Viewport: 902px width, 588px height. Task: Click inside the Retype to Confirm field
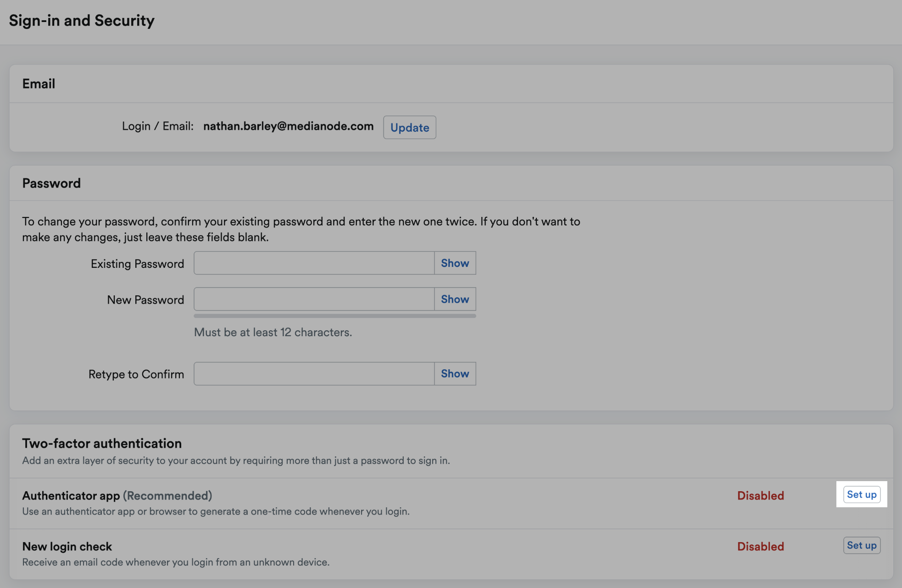click(313, 373)
